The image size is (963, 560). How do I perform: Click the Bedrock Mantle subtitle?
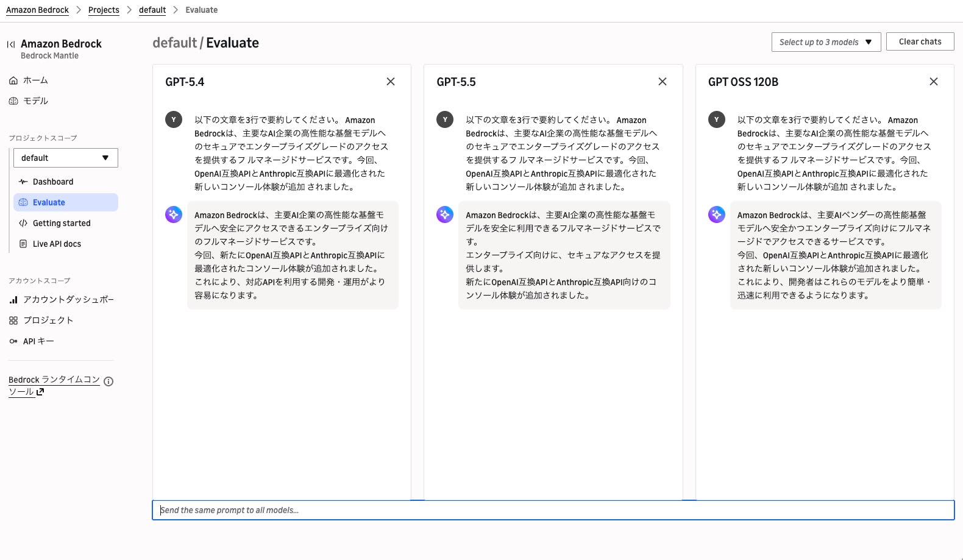49,55
